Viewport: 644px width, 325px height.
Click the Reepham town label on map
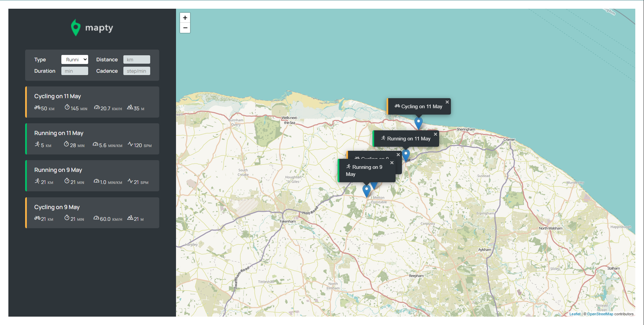tap(416, 276)
